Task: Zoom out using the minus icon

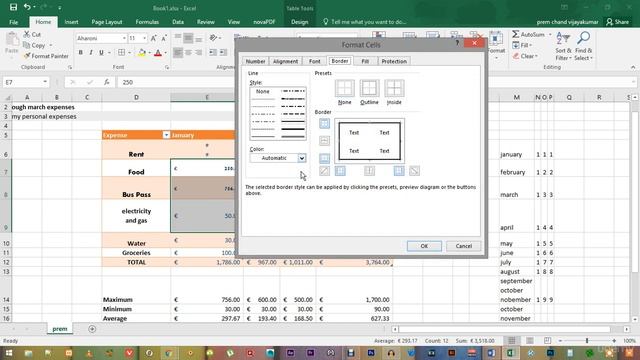Action: (x=560, y=340)
